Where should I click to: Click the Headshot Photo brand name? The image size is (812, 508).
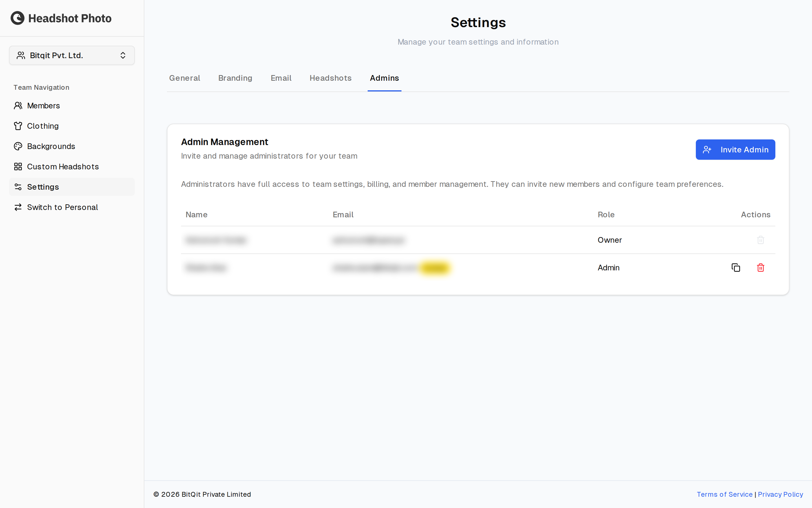pyautogui.click(x=70, y=18)
